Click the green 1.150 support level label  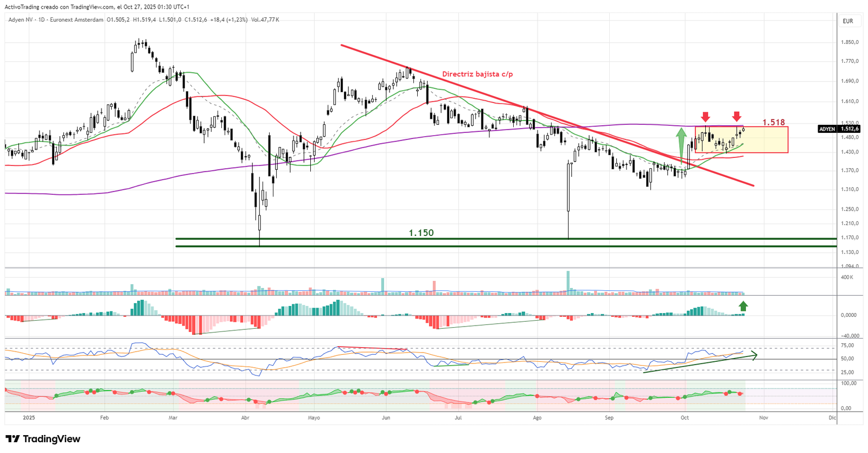[x=421, y=233]
